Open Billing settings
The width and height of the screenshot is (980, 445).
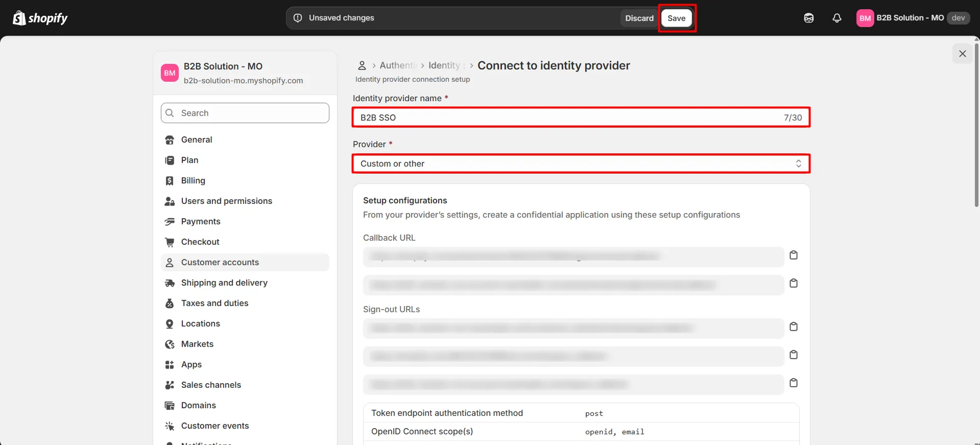(x=245, y=180)
